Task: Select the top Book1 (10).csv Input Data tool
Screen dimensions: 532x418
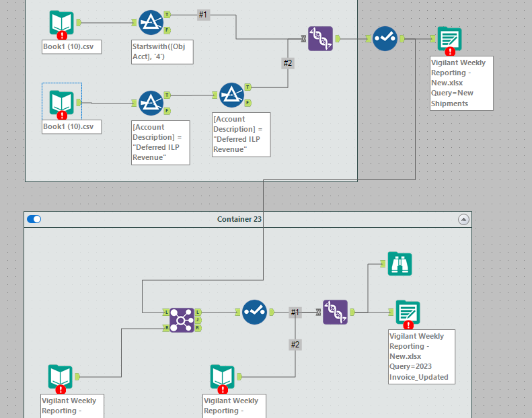Action: (61, 23)
